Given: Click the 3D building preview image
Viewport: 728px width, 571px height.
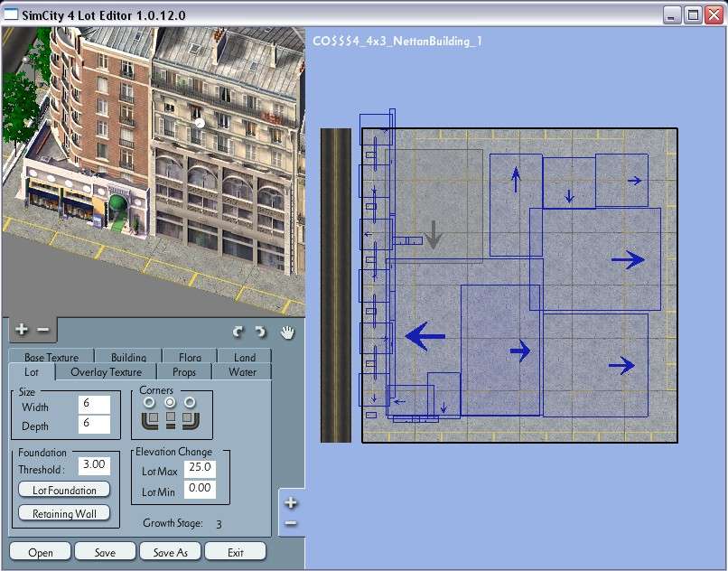Looking at the screenshot, I should pyautogui.click(x=154, y=172).
